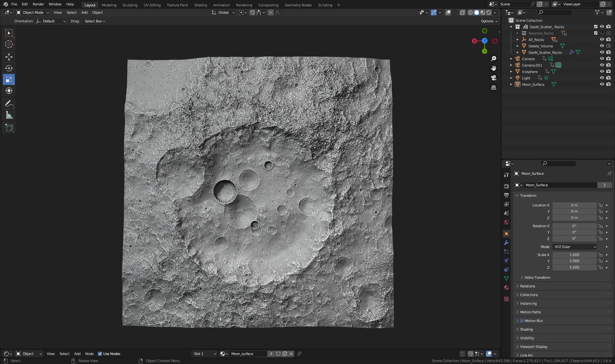Click the Location X value field
Viewport: 615px width, 364px height.
pos(574,205)
